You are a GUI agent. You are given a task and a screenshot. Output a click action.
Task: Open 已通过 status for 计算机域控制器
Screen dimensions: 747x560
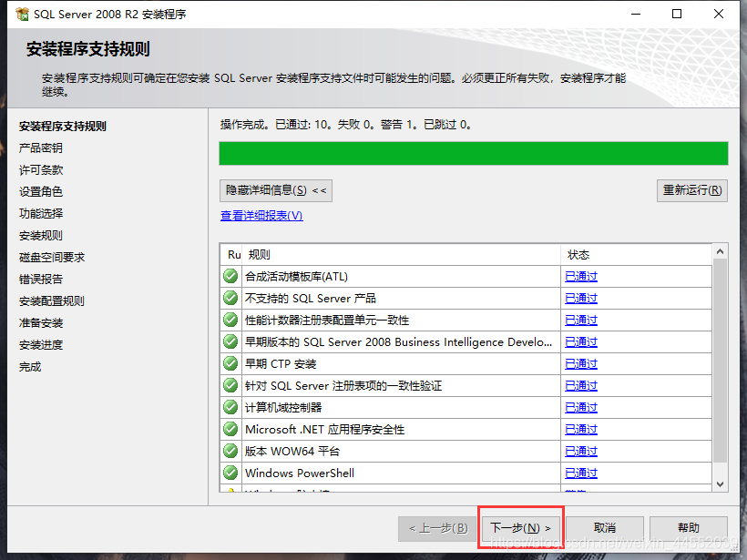point(580,408)
